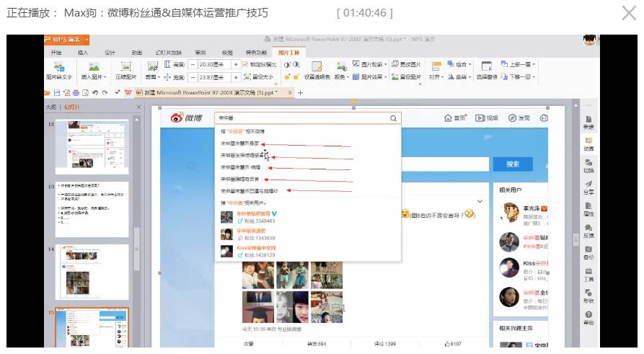The width and height of the screenshot is (644, 354).
Task: Increase the picture width with plus
Action: [x=236, y=77]
